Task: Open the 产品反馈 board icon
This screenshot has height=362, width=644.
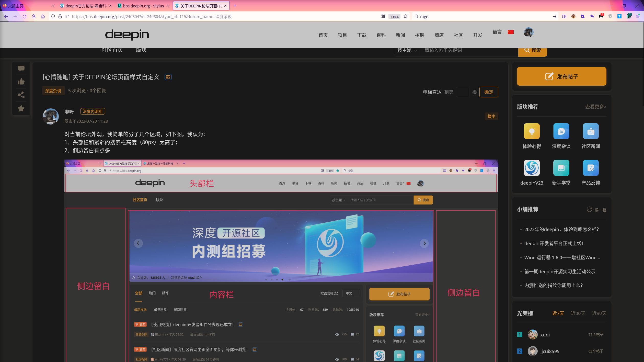Action: [x=591, y=168]
